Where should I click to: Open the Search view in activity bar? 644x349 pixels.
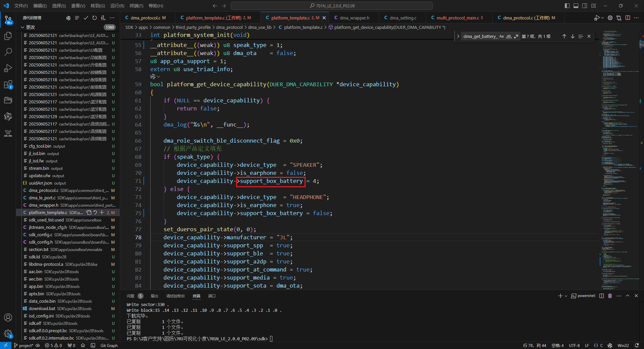pyautogui.click(x=8, y=52)
